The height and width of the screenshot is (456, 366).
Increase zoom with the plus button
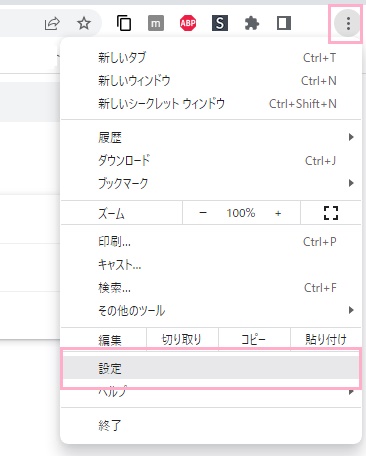278,213
